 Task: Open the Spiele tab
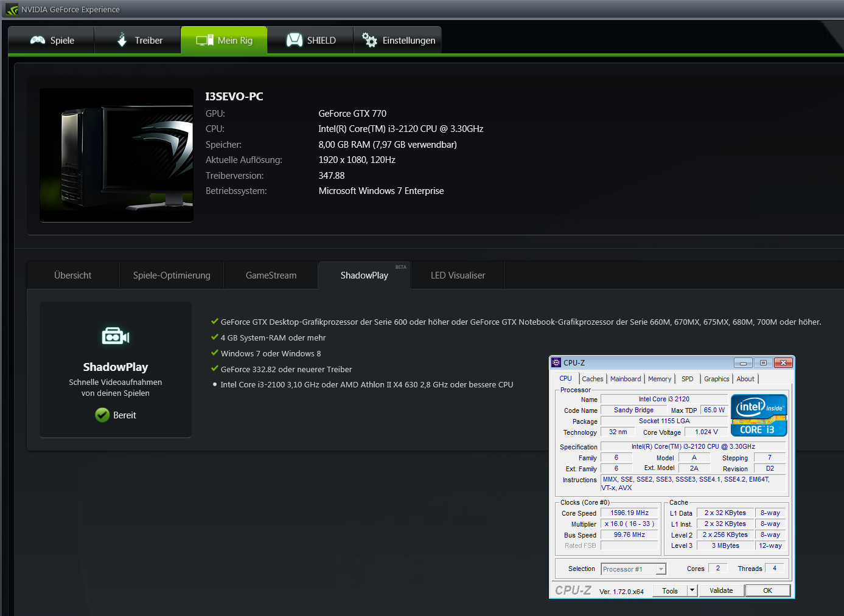[52, 40]
